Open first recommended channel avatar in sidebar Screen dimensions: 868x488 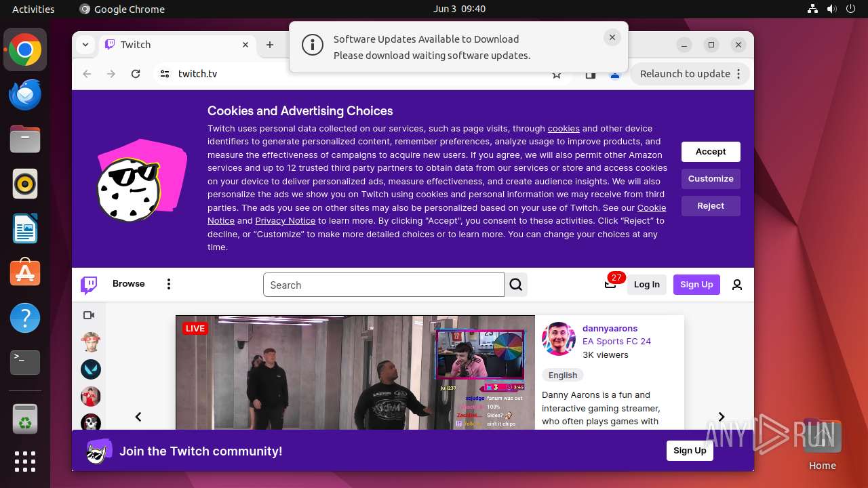click(91, 342)
